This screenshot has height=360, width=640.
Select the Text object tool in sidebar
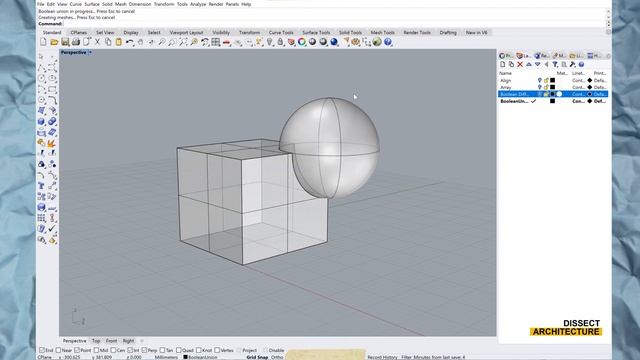pos(41,186)
